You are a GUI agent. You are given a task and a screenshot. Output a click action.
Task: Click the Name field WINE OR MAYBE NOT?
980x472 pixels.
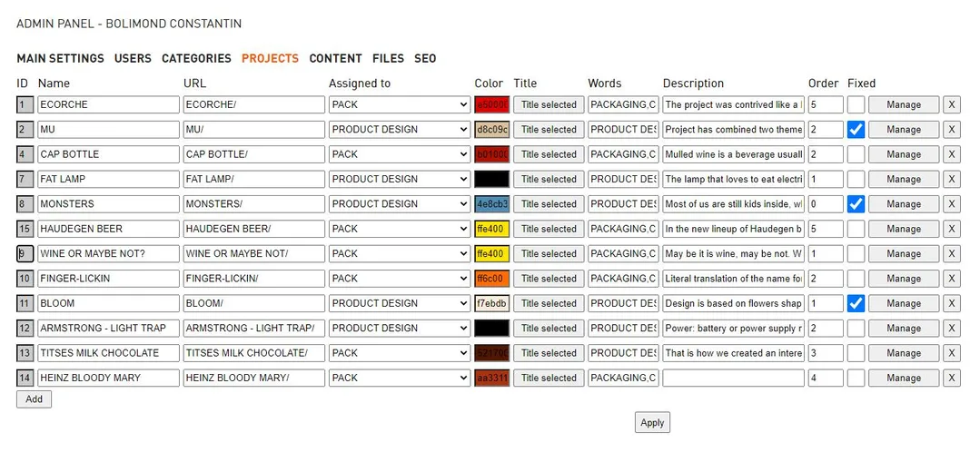pyautogui.click(x=108, y=253)
